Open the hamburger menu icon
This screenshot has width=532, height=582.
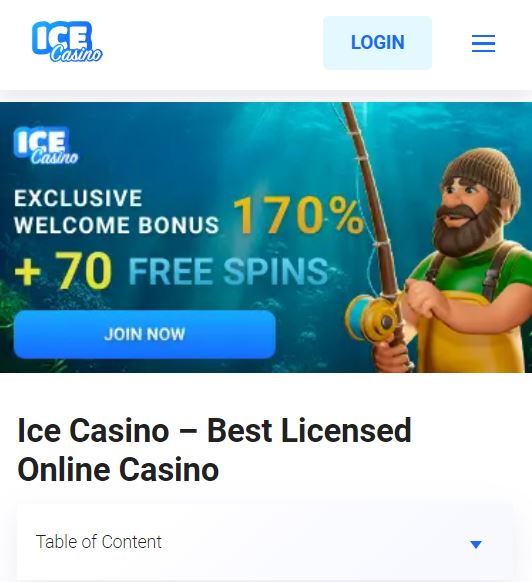click(x=483, y=43)
